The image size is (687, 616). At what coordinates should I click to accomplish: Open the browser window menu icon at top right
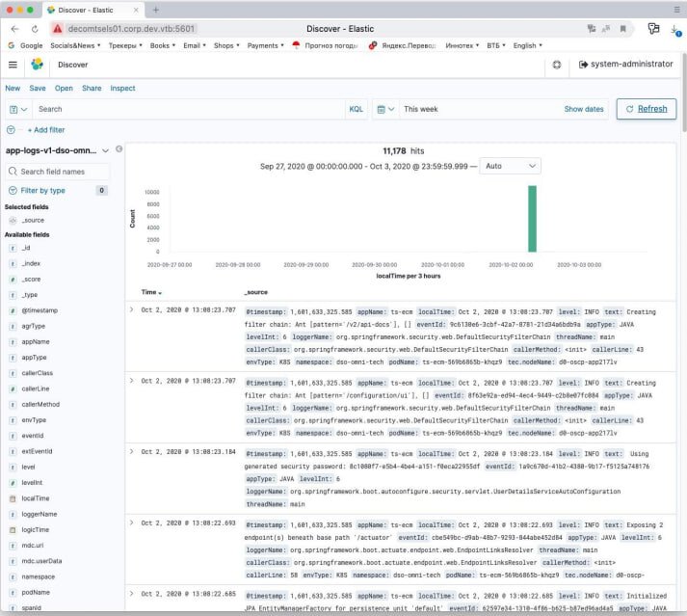(x=677, y=10)
